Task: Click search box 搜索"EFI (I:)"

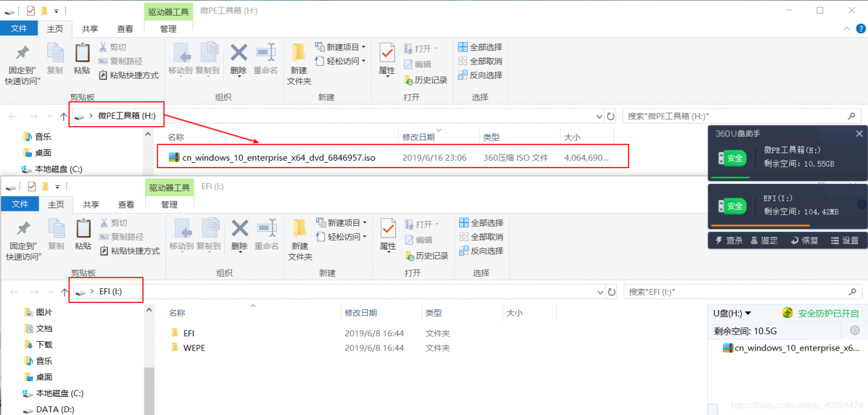Action: [744, 292]
